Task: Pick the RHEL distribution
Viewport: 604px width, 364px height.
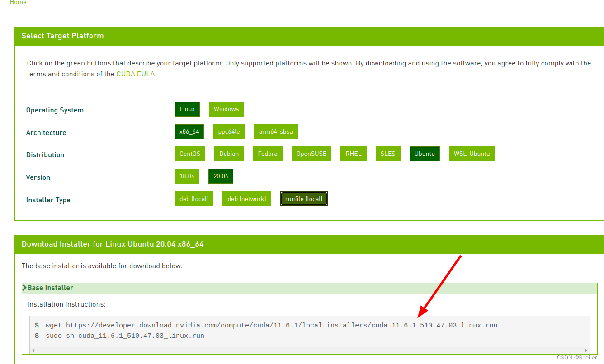Action: (x=354, y=154)
